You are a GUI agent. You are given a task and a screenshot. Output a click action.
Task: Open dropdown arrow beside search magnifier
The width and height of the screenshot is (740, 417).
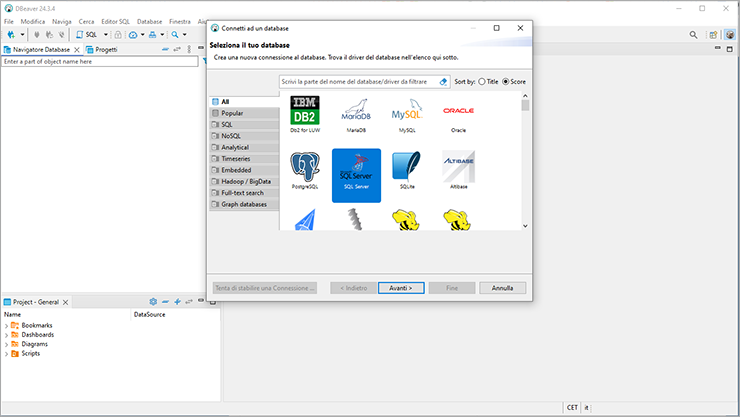(185, 34)
